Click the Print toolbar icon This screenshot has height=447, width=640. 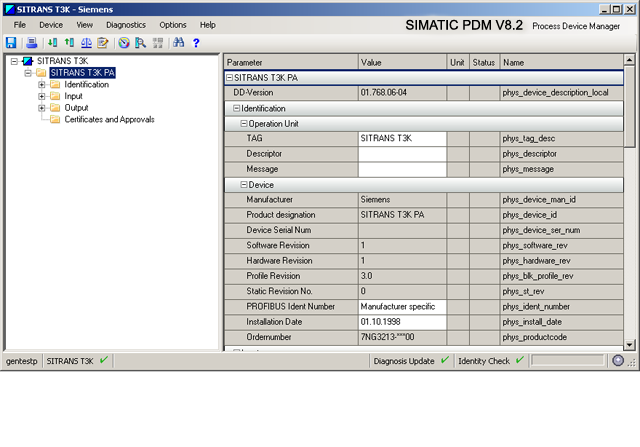(32, 43)
